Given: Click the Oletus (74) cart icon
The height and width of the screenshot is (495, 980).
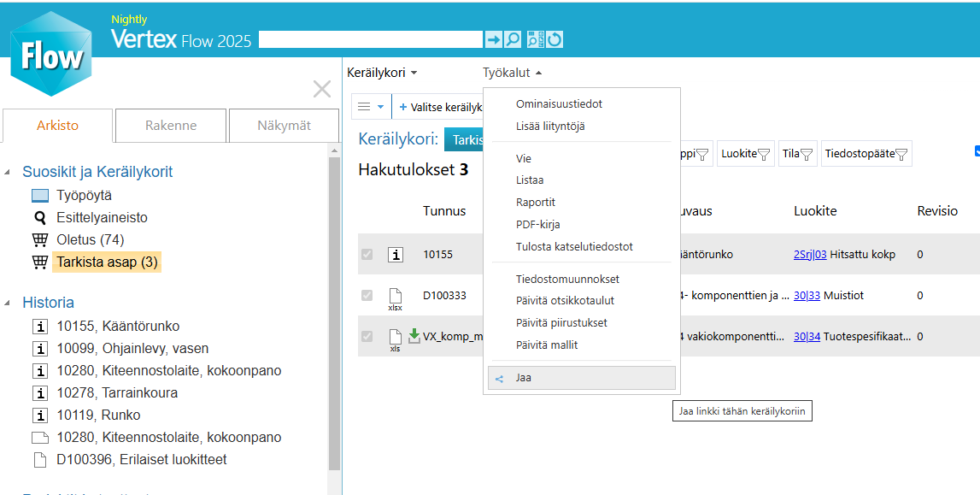Looking at the screenshot, I should pyautogui.click(x=40, y=239).
